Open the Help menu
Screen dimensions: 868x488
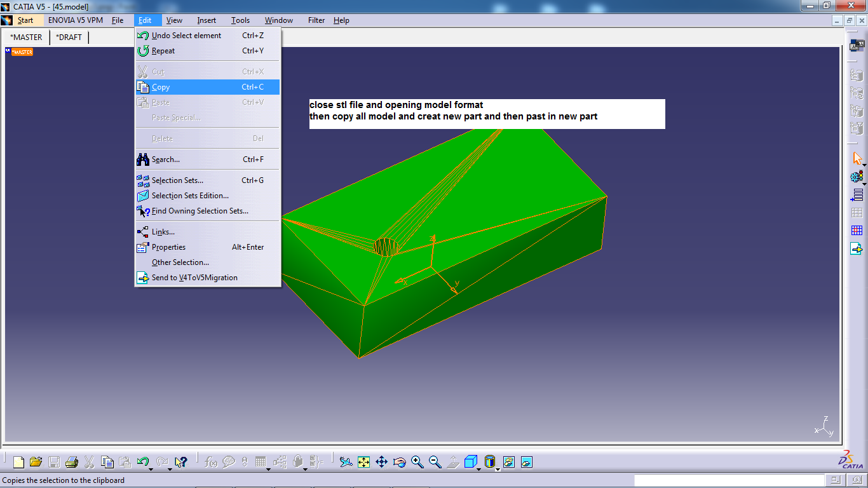pos(341,20)
